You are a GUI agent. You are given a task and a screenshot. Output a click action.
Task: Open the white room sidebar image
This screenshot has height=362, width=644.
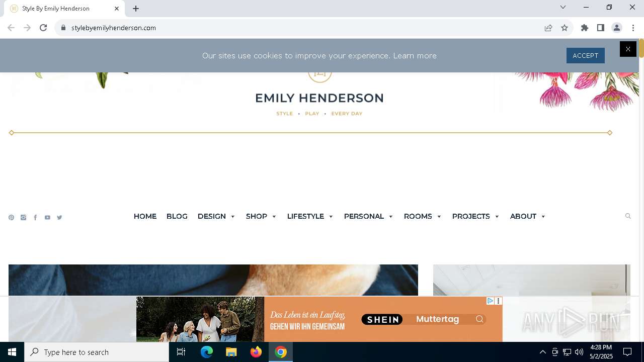(x=532, y=280)
